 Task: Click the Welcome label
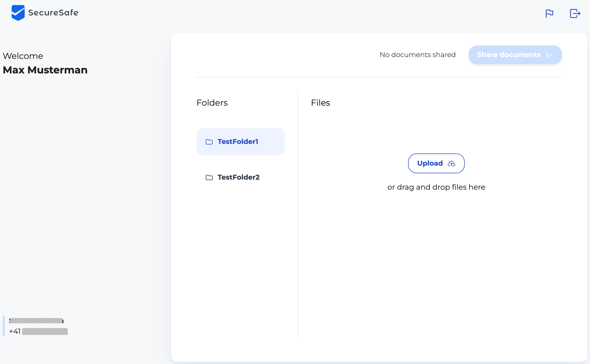(x=23, y=56)
